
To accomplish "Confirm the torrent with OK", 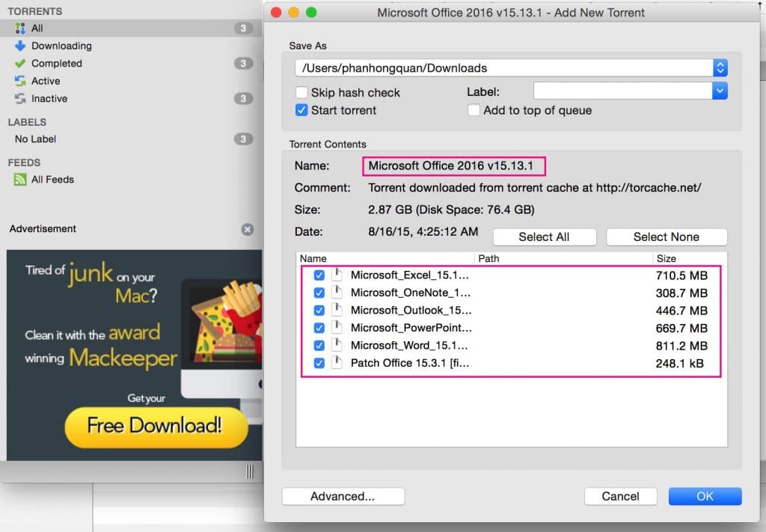I will [705, 496].
